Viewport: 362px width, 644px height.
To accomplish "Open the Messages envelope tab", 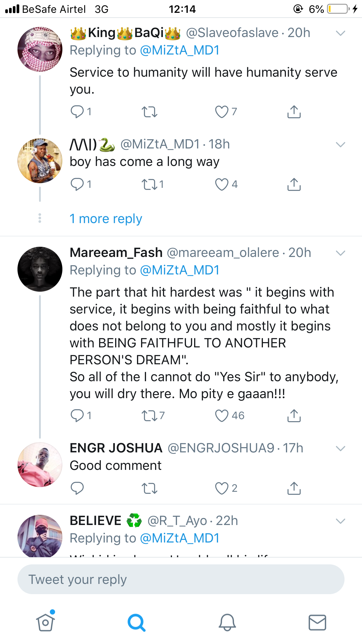I will pyautogui.click(x=317, y=622).
